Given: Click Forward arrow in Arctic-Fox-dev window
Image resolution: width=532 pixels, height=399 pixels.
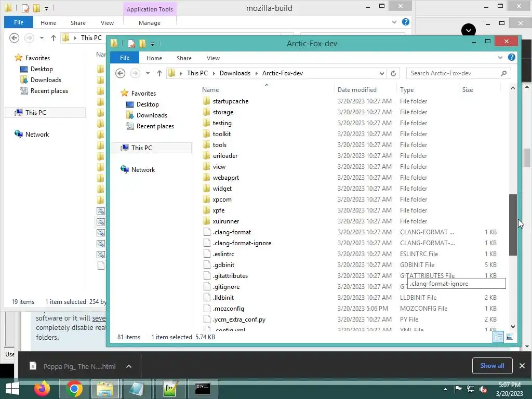Looking at the screenshot, I should (135, 73).
